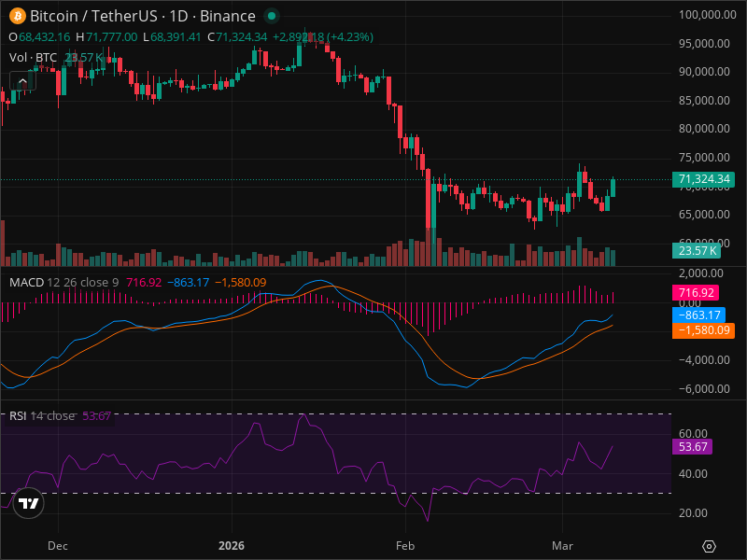This screenshot has height=560, width=747.
Task: Click the 20.00 RSI axis label
Action: click(693, 513)
